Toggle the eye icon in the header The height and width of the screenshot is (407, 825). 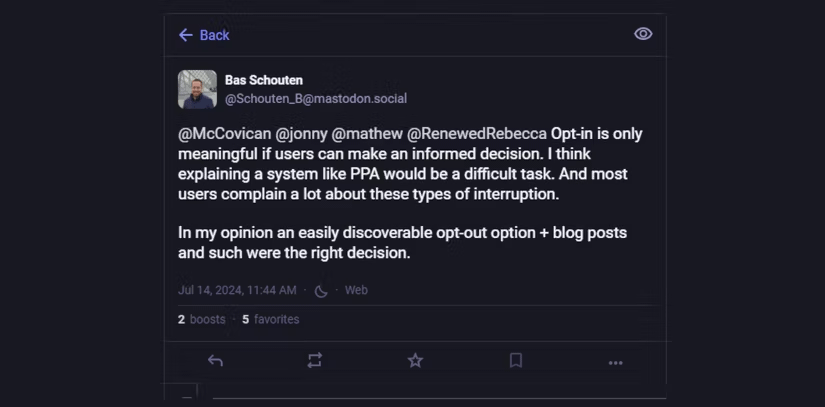coord(643,34)
